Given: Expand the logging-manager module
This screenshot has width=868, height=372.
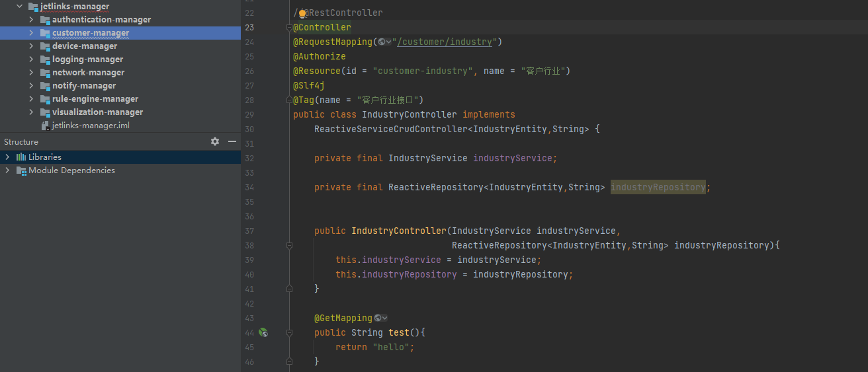Looking at the screenshot, I should [31, 59].
